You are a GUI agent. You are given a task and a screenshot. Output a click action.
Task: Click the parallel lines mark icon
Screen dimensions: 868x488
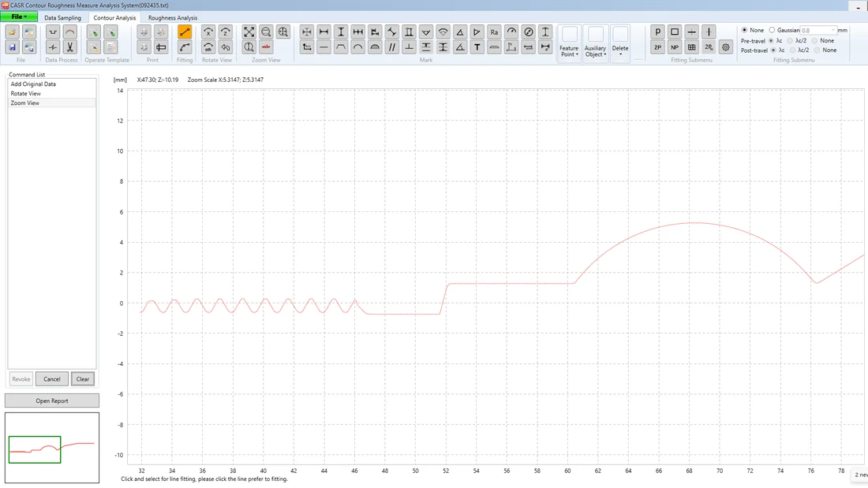point(392,47)
